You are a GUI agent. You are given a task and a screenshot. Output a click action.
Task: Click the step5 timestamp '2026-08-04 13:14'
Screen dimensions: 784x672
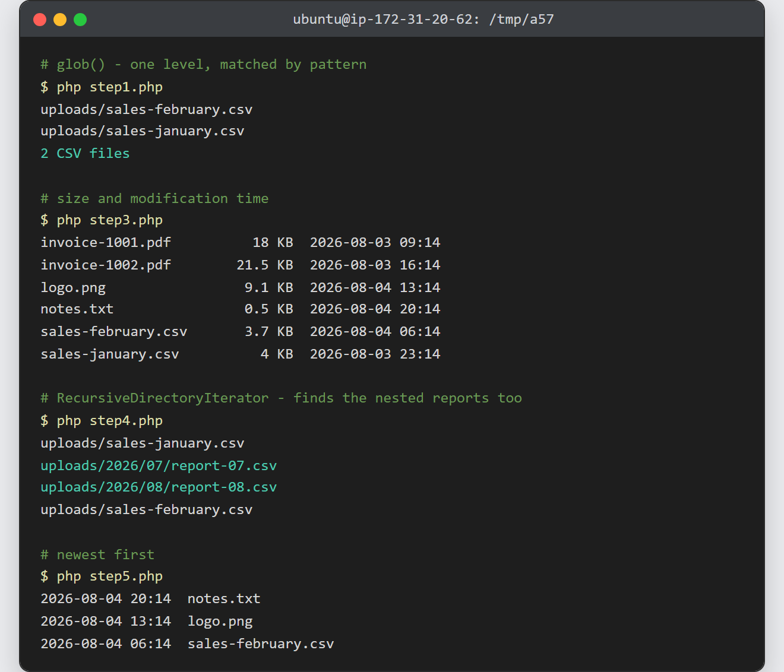[x=106, y=622]
